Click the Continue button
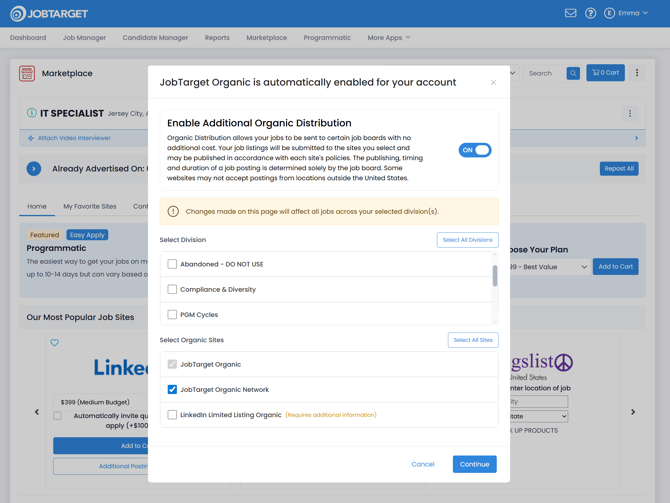Image resolution: width=670 pixels, height=503 pixels. pyautogui.click(x=474, y=464)
